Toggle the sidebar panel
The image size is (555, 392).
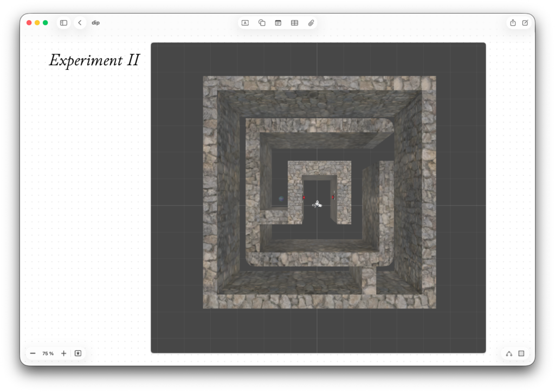tap(63, 23)
